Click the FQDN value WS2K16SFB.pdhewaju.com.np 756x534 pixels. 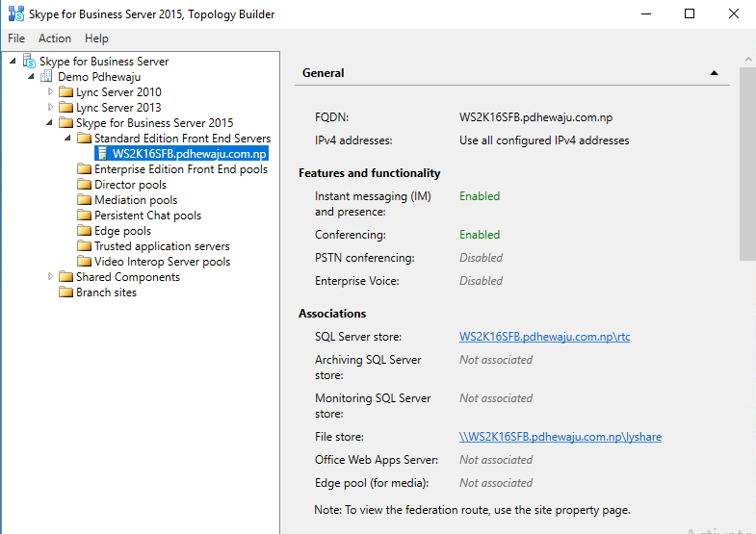tap(535, 117)
